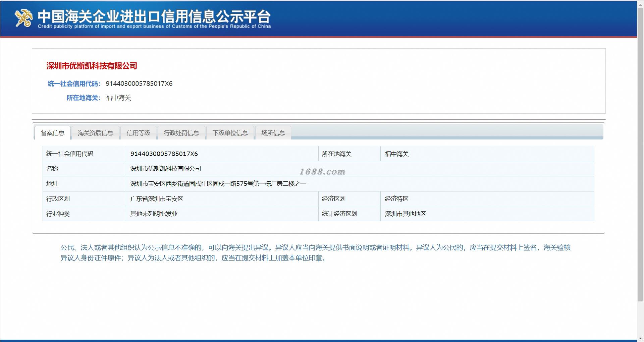The height and width of the screenshot is (342, 644).
Task: Click the header label 统一社会信用代码:
Action: (x=74, y=83)
